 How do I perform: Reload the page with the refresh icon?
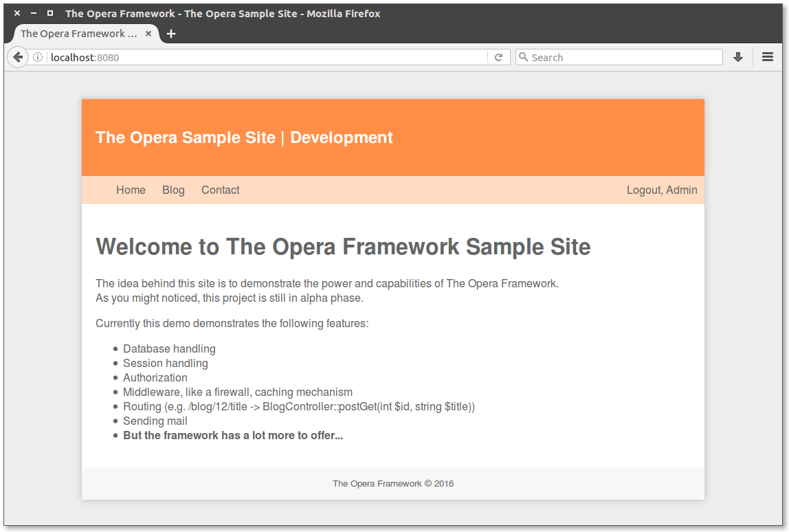(499, 57)
